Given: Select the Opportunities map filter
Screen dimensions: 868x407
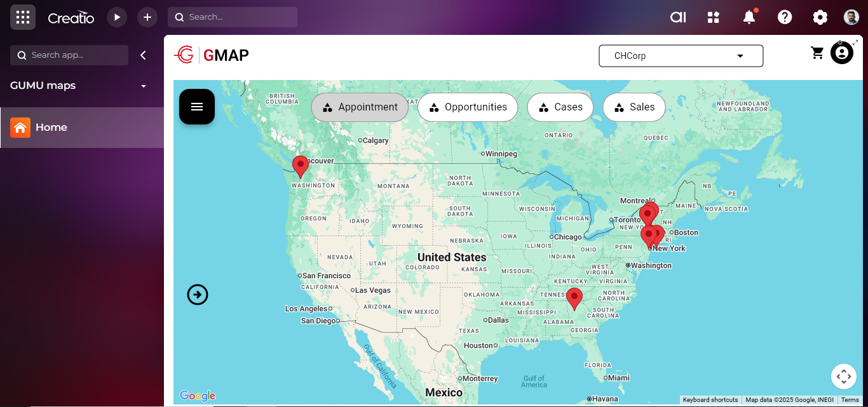Looking at the screenshot, I should (468, 107).
